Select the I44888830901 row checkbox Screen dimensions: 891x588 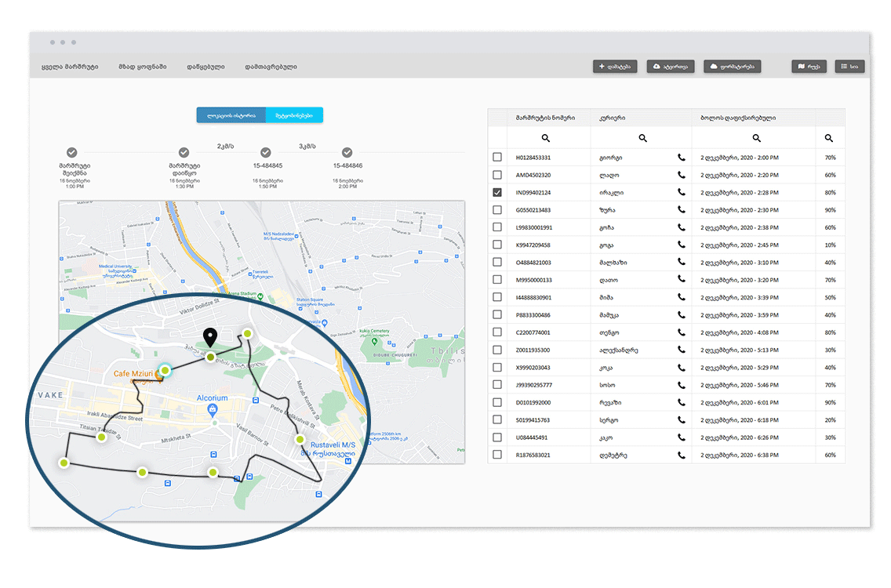497,297
